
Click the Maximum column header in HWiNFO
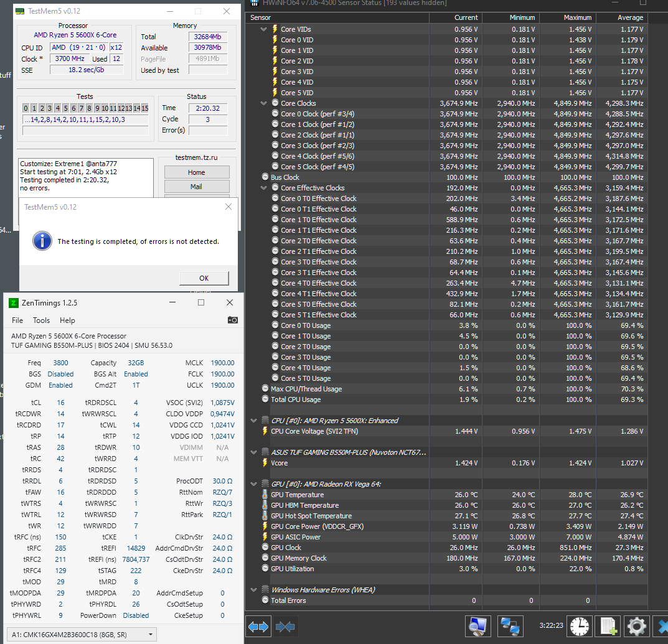coord(568,17)
